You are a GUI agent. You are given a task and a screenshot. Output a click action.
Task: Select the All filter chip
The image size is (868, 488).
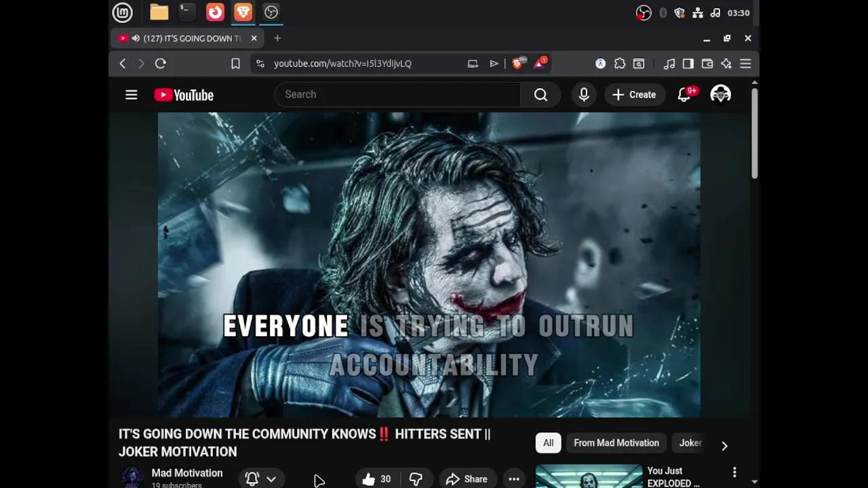(x=548, y=443)
